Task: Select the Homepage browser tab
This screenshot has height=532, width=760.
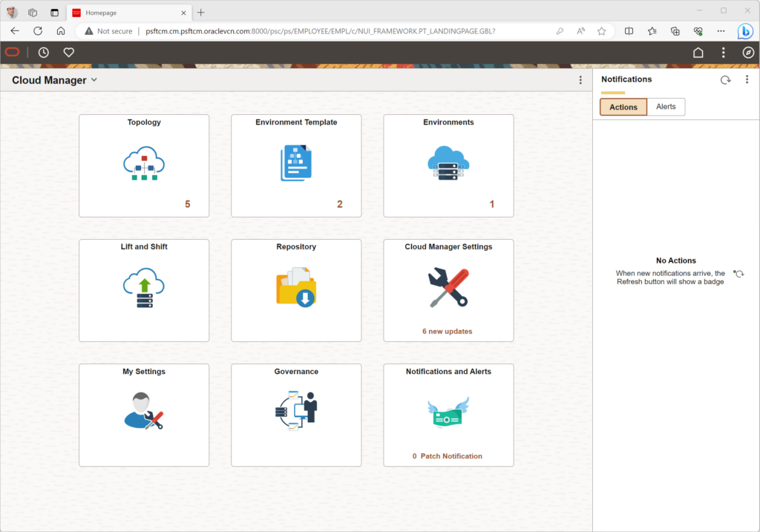Action: point(129,13)
